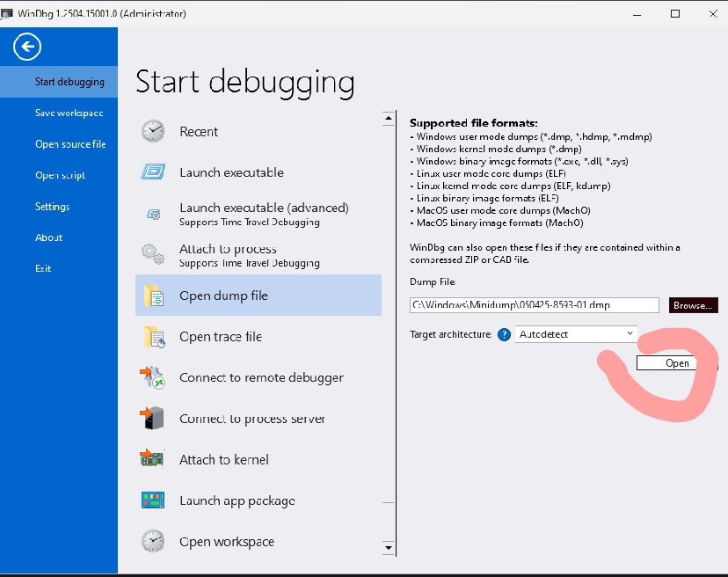Select the Launch executable label
Viewport: 728px width, 577px height.
(x=232, y=172)
